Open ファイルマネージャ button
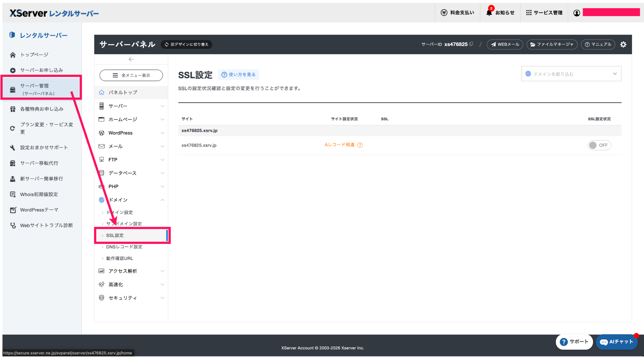 point(552,44)
